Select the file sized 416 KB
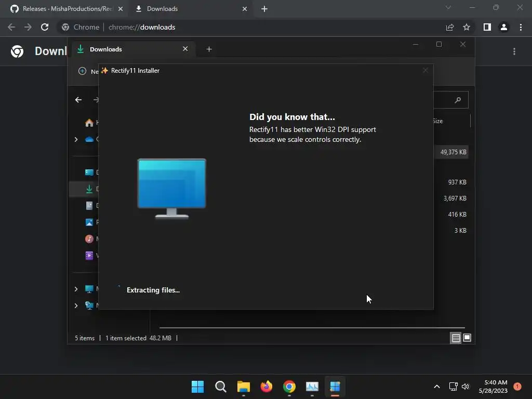Screen dimensions: 532x399 [x=457, y=215]
